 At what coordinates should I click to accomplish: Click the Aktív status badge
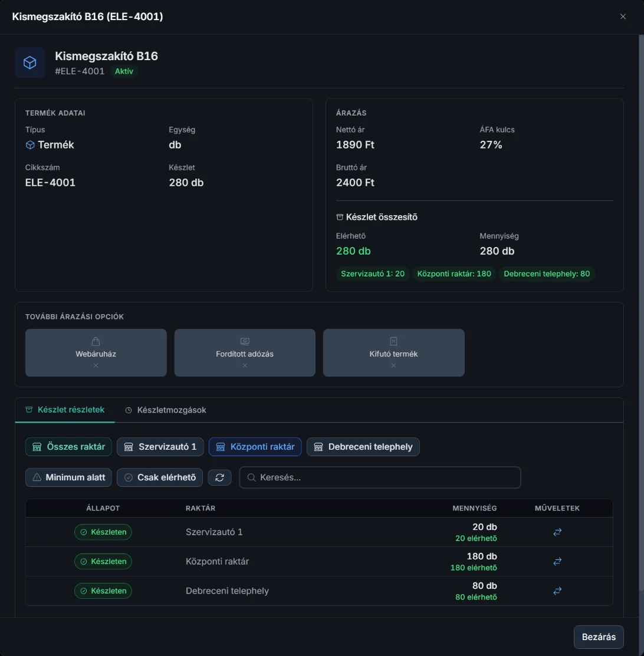124,71
